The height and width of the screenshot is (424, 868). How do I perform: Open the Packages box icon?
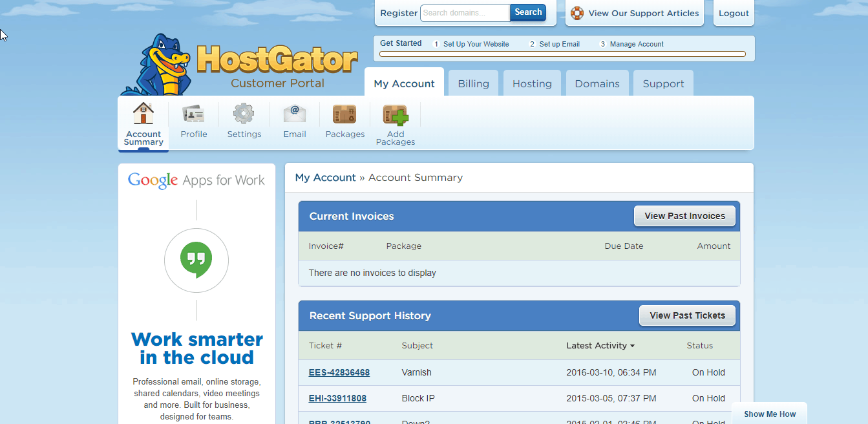coord(344,114)
